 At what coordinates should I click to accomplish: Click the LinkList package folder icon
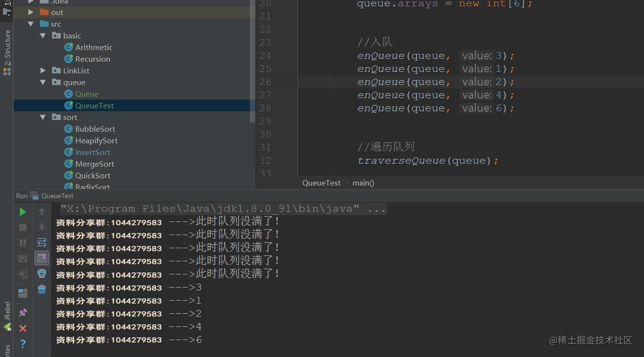(x=57, y=71)
